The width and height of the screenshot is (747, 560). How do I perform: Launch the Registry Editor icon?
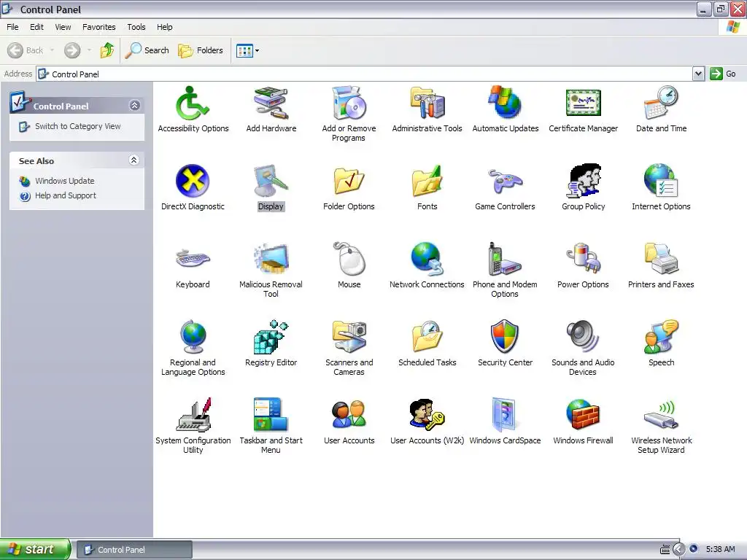point(271,337)
